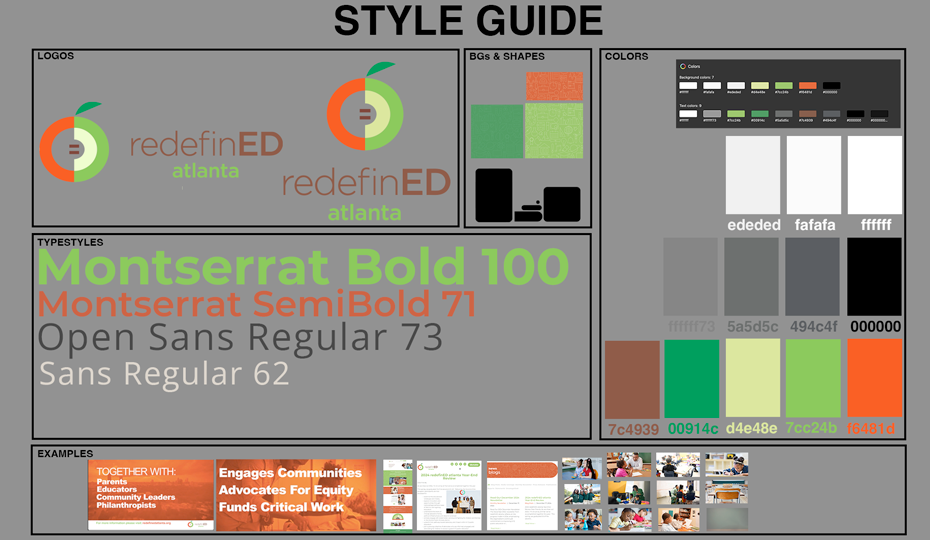Viewport: 930px width, 540px height.
Task: Select the tall black rounded rectangle shape
Action: tap(493, 195)
